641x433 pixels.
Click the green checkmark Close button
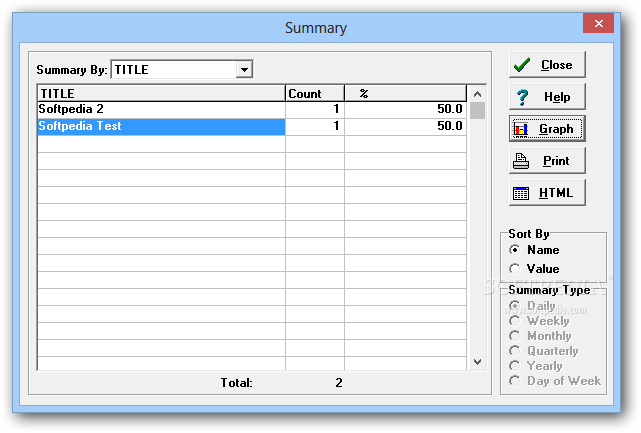pyautogui.click(x=547, y=65)
